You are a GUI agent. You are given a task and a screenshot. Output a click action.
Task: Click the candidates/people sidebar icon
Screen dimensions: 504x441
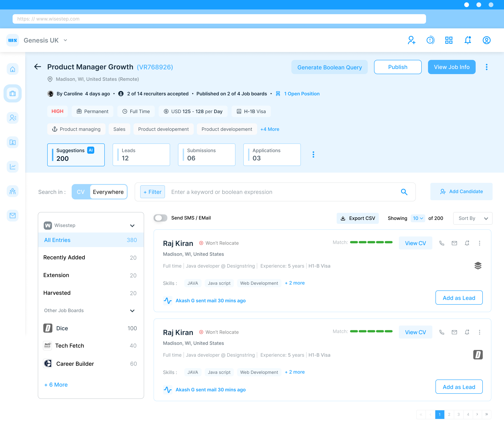tap(12, 118)
